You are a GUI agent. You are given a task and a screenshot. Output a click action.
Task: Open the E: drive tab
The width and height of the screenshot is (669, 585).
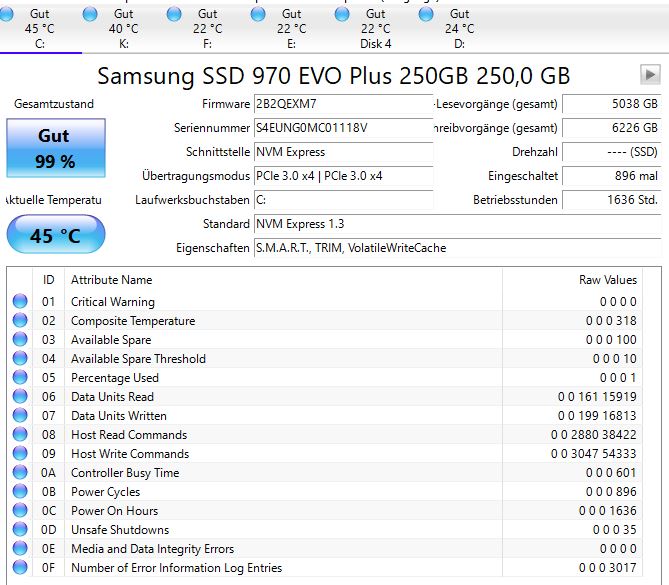click(291, 29)
